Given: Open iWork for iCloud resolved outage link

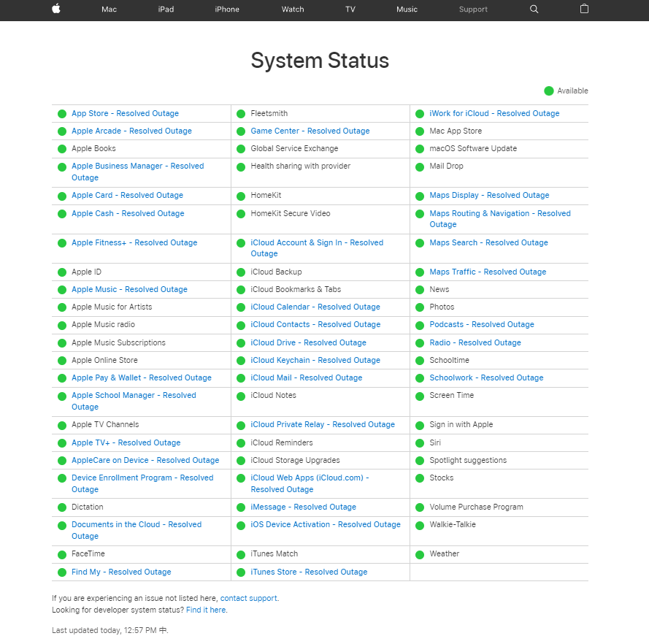Looking at the screenshot, I should pyautogui.click(x=494, y=113).
